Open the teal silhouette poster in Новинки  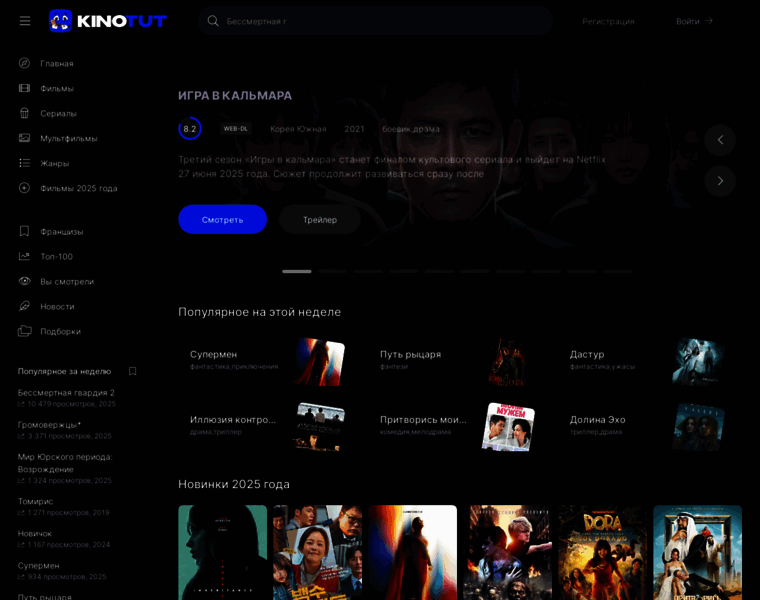tap(222, 553)
